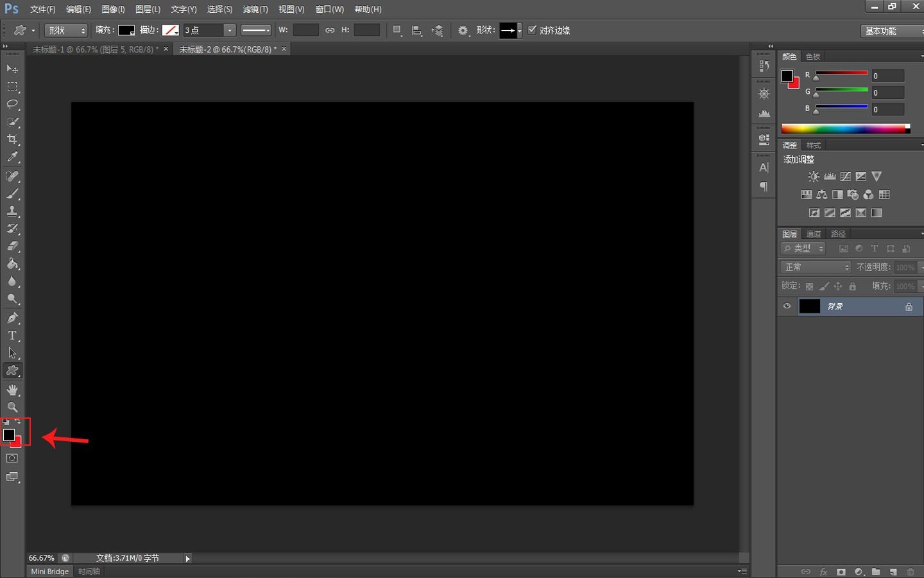Select the Lasso tool
924x578 pixels.
[12, 104]
